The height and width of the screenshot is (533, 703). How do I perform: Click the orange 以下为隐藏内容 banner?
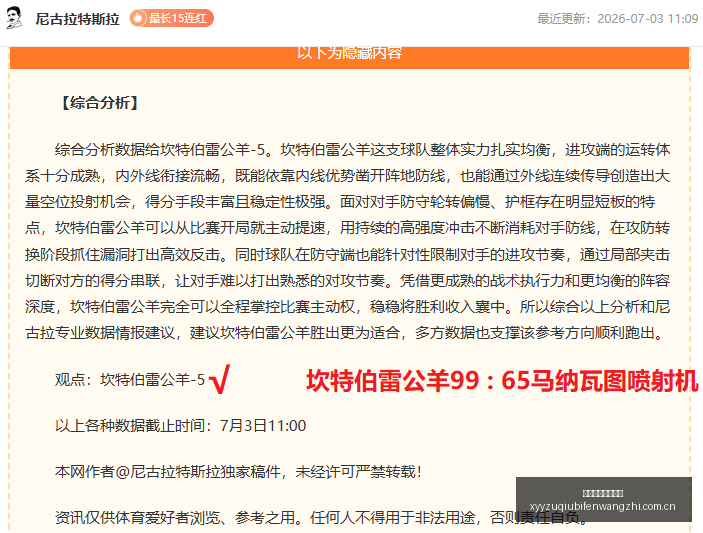(349, 57)
